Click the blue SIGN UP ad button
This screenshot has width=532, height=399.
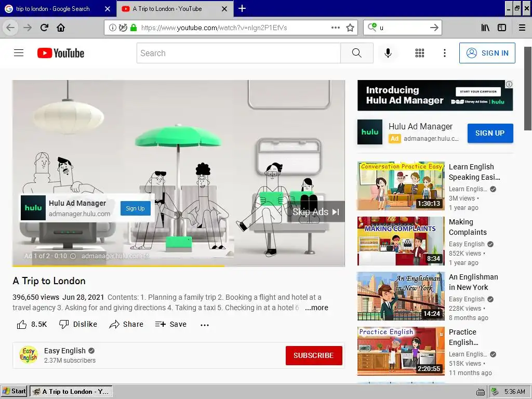coord(490,133)
